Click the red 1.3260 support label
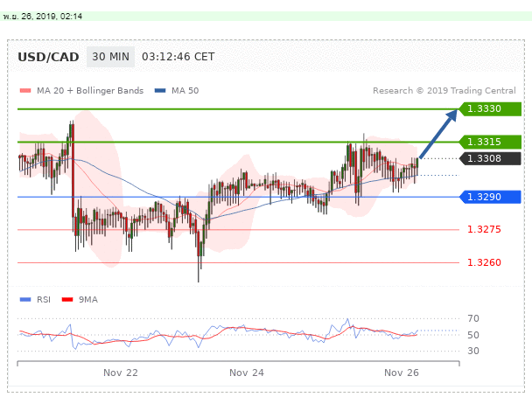 [x=484, y=262]
